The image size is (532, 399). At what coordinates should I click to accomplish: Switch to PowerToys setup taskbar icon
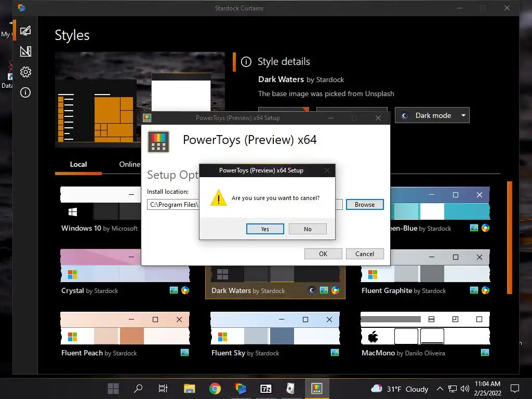tap(316, 389)
